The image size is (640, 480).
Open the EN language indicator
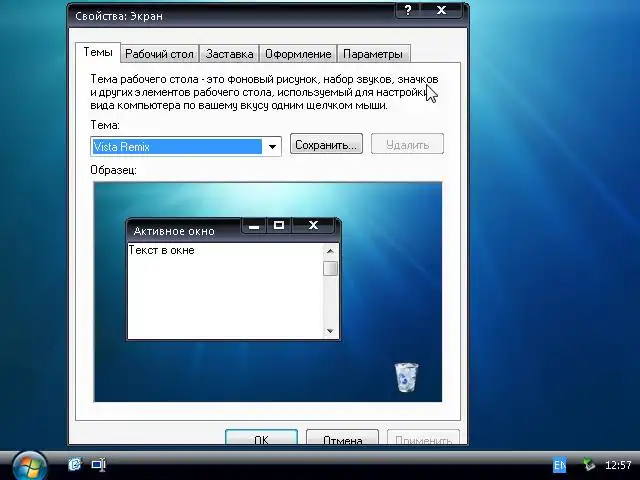coord(560,465)
